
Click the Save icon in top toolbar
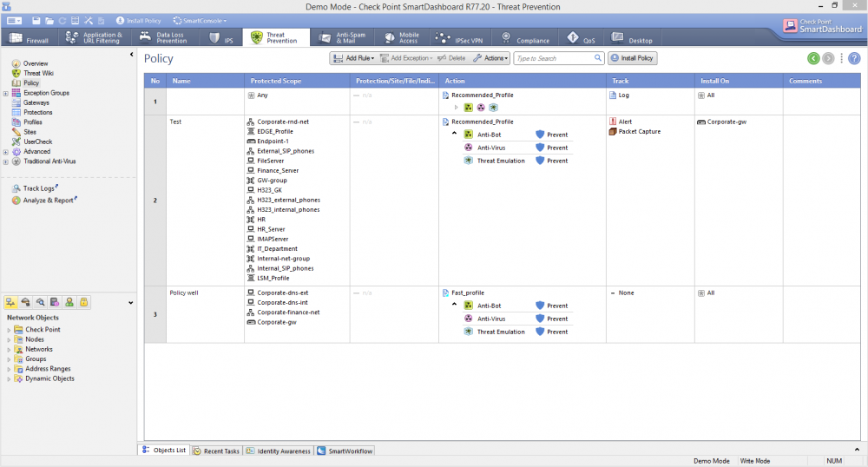[x=36, y=21]
